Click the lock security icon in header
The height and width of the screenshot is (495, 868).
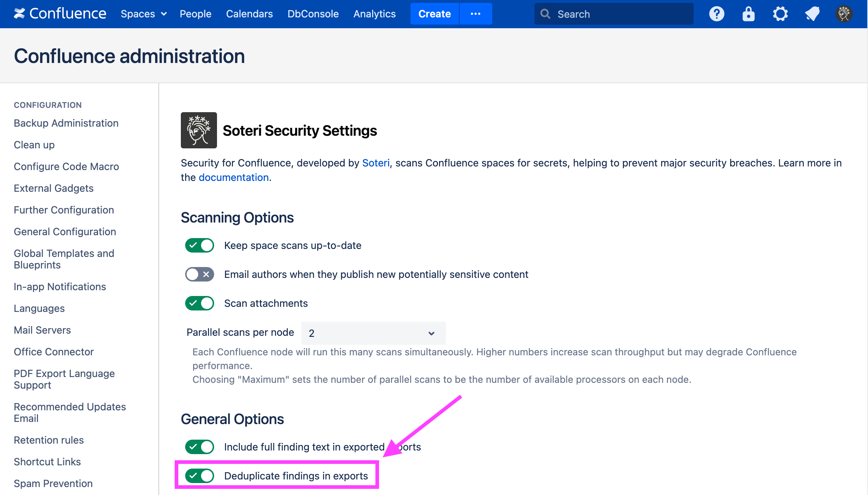748,14
